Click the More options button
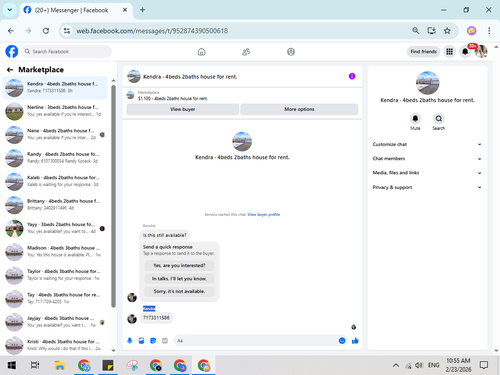This screenshot has height=375, width=500. point(299,109)
